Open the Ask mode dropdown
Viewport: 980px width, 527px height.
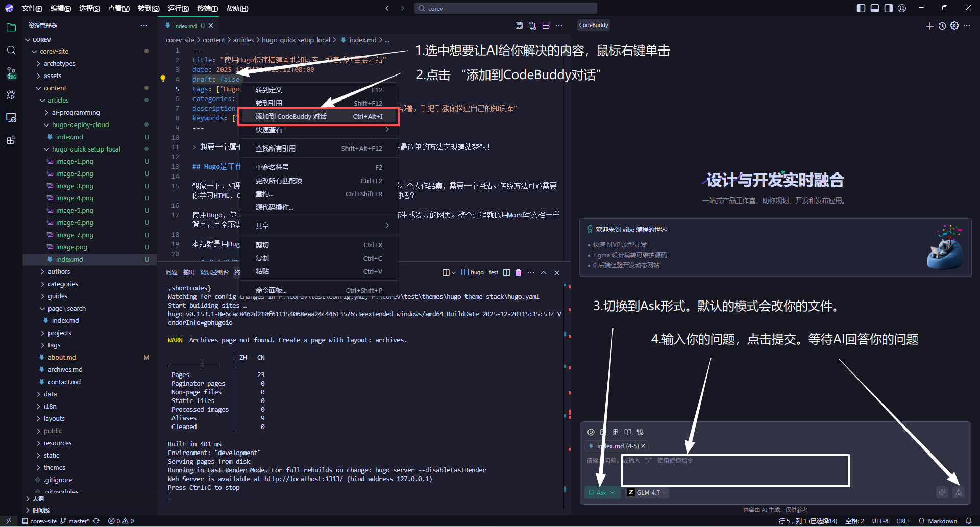(602, 492)
